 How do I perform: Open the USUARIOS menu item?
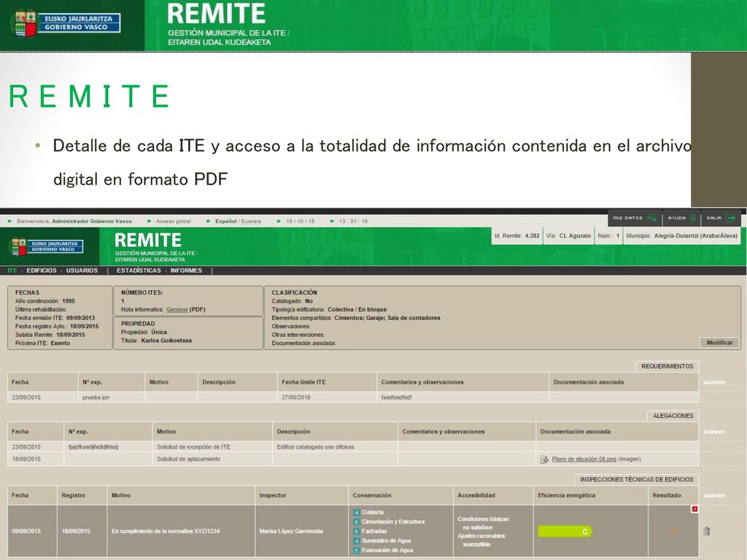click(82, 271)
